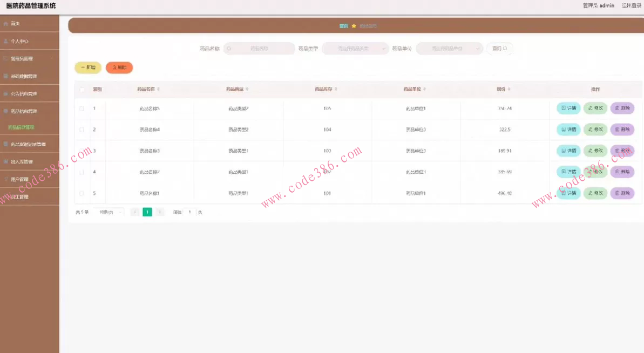Click purple 删除 for row 1

[x=622, y=108]
